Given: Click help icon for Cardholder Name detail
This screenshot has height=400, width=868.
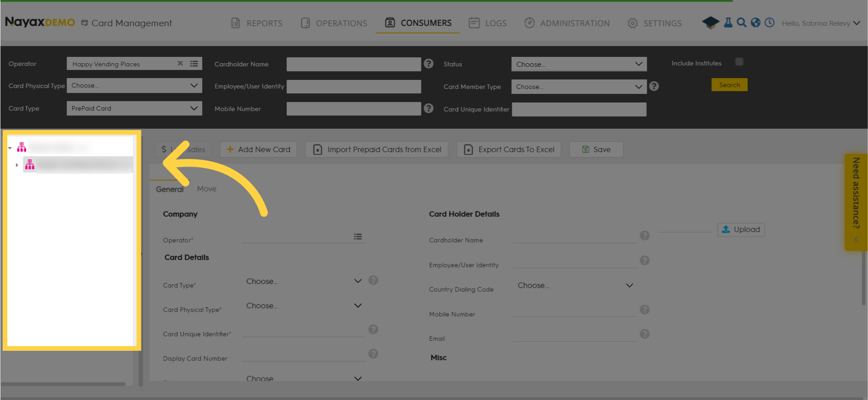Looking at the screenshot, I should pyautogui.click(x=644, y=236).
